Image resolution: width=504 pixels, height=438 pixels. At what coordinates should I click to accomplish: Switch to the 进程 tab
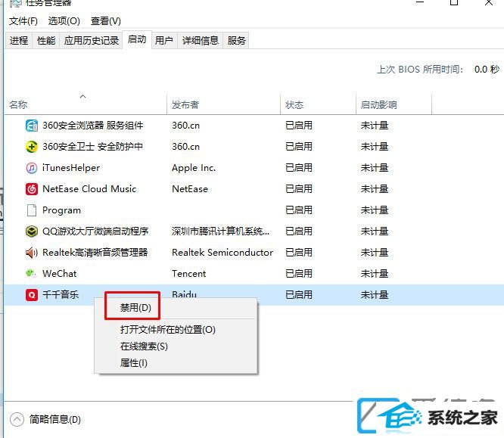(19, 41)
